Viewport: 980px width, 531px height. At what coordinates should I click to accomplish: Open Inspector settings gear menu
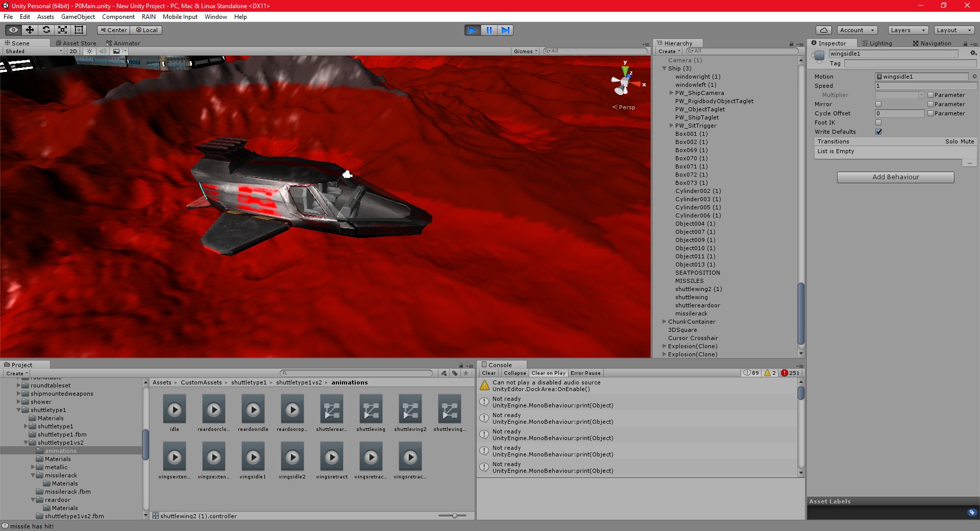point(973,53)
